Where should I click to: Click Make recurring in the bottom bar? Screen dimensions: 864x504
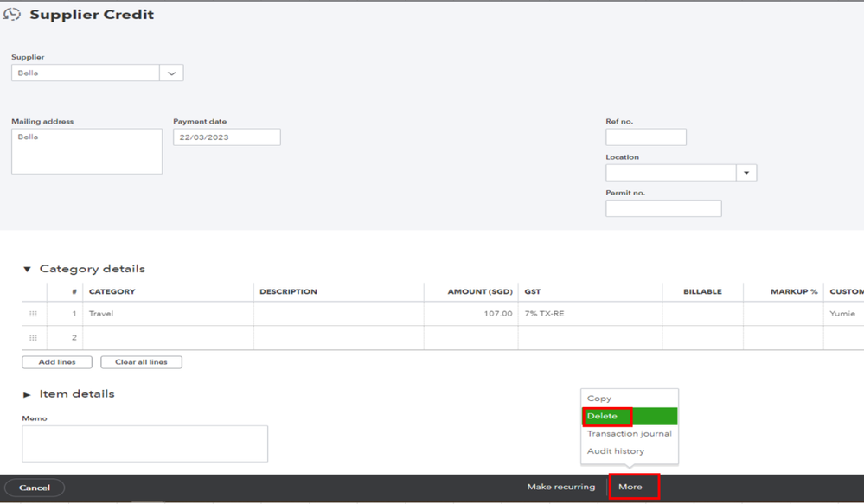561,487
